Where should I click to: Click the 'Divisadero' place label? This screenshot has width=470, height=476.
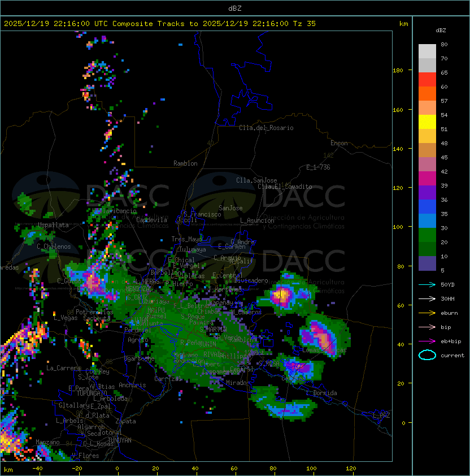(251, 280)
